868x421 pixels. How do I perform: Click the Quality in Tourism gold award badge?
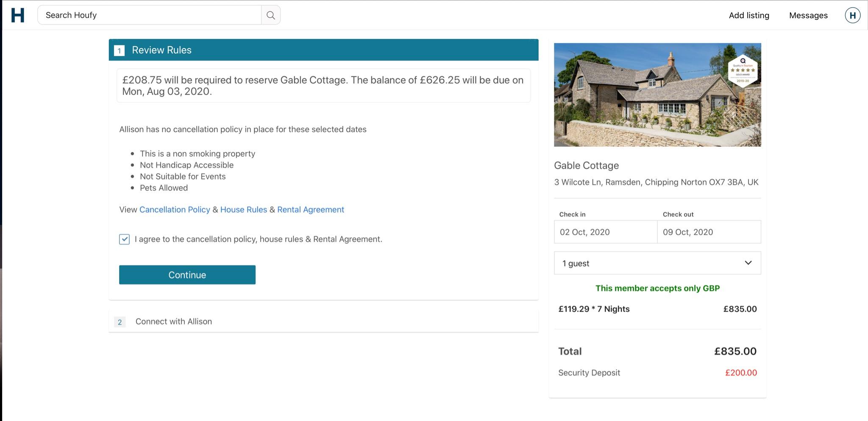(743, 71)
